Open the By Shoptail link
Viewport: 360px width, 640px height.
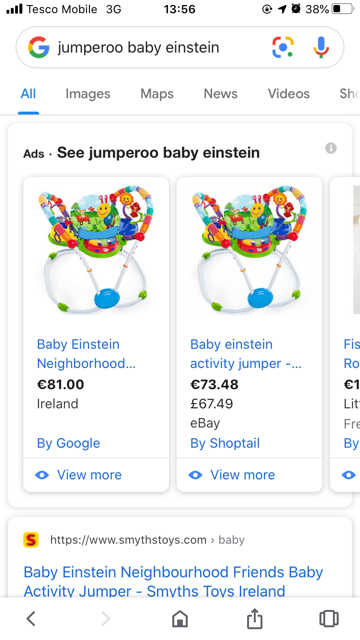pos(225,443)
